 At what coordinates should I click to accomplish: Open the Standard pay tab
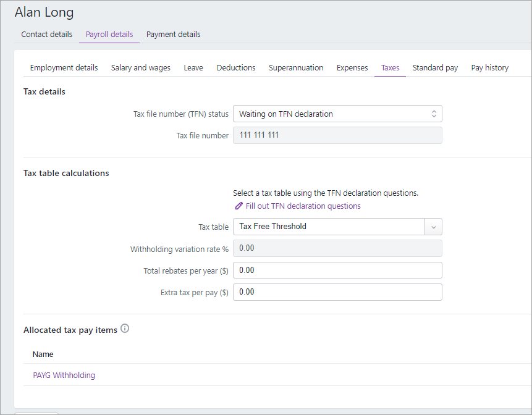pyautogui.click(x=435, y=67)
